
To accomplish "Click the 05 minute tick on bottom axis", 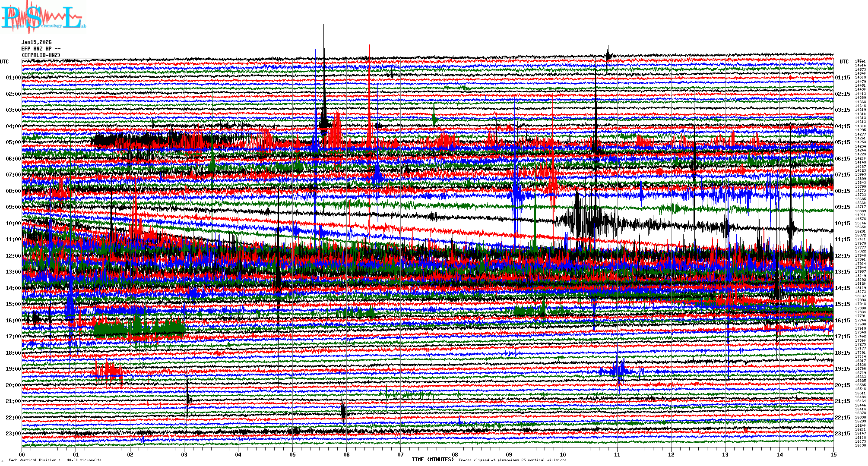I will click(x=292, y=454).
